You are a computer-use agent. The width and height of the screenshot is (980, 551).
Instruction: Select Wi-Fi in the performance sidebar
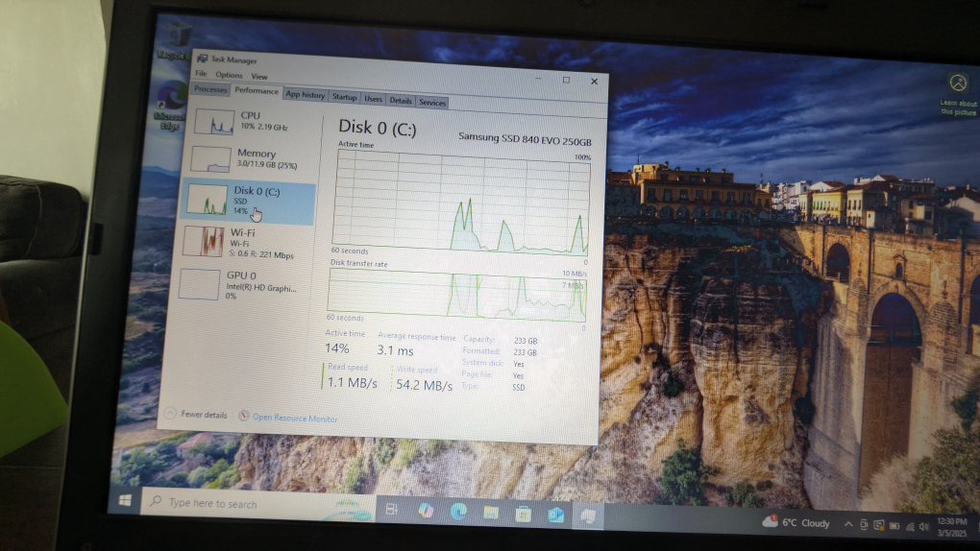(x=245, y=243)
